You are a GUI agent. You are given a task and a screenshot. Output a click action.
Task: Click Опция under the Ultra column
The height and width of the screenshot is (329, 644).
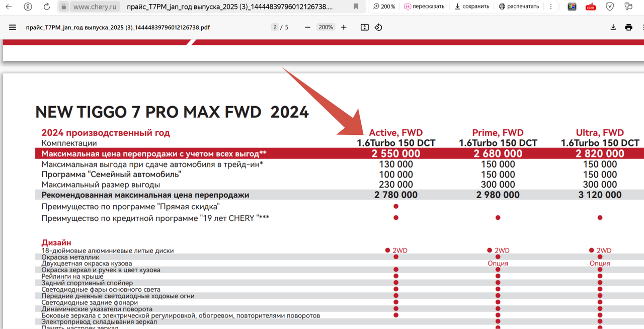[x=600, y=263]
